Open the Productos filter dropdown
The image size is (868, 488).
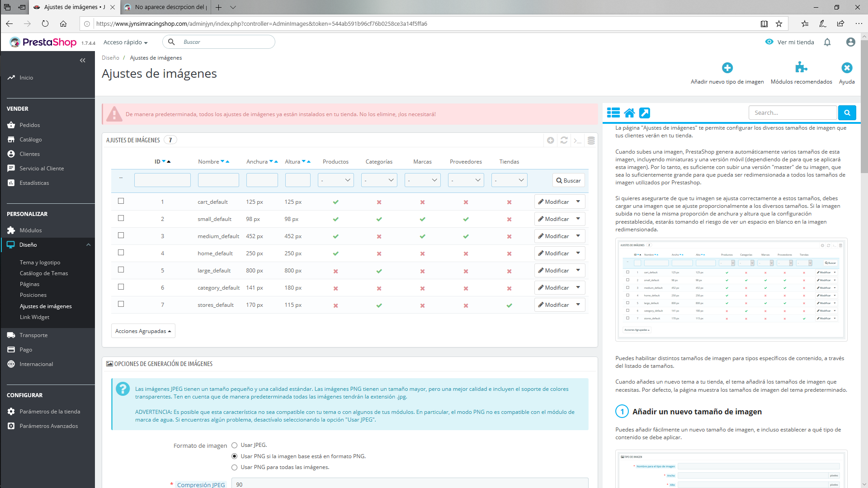coord(335,180)
